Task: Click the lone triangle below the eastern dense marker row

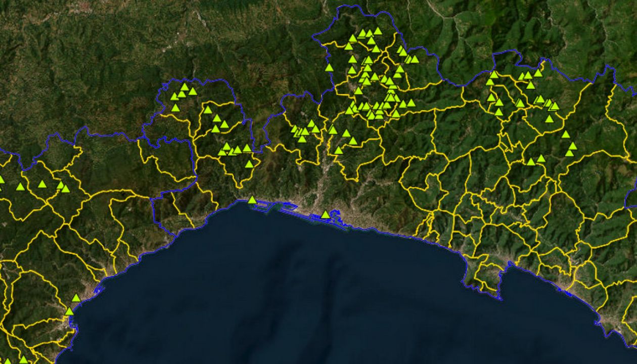Action: [x=550, y=119]
